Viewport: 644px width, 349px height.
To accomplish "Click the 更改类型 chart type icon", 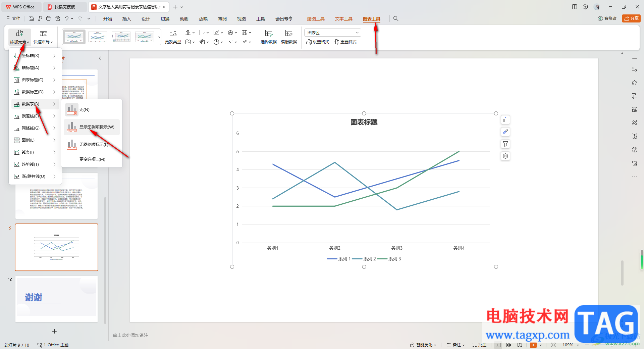I will 173,37.
